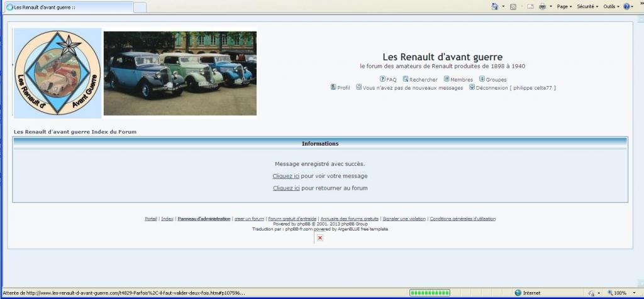Click the status bar 'Attente de http://...' text
The image size is (644, 299).
tap(124, 293)
